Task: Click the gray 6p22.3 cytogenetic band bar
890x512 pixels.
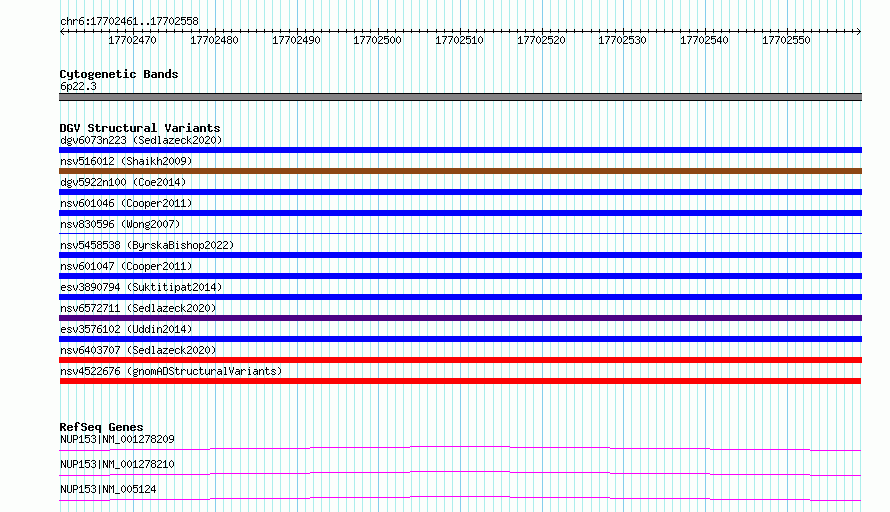Action: click(x=460, y=97)
